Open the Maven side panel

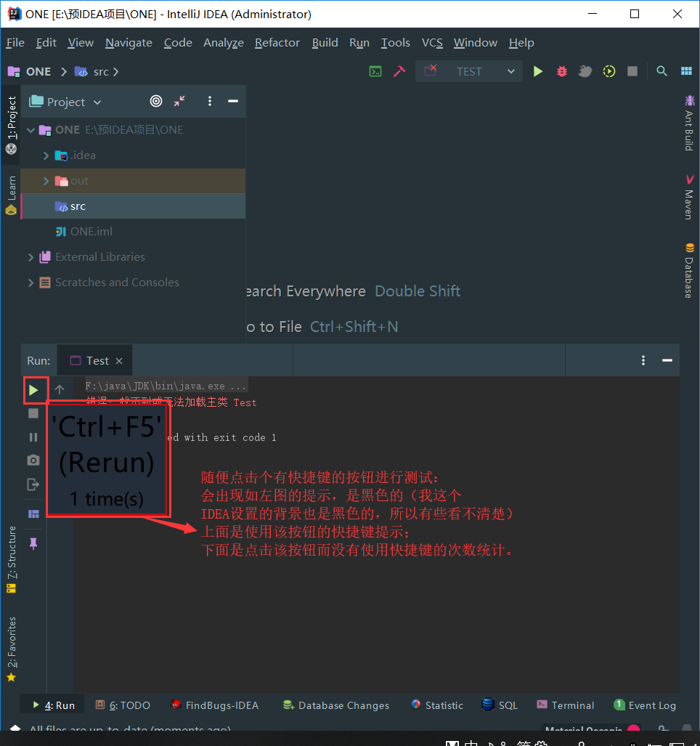click(689, 197)
